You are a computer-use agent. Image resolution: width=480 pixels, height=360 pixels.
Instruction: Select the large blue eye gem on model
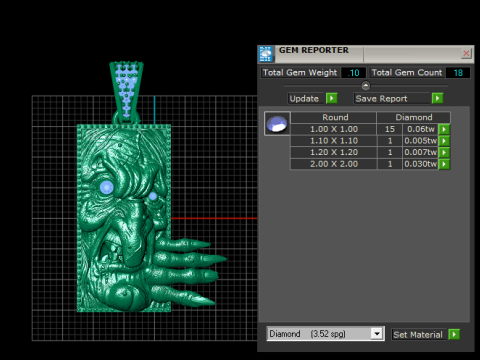tap(107, 187)
